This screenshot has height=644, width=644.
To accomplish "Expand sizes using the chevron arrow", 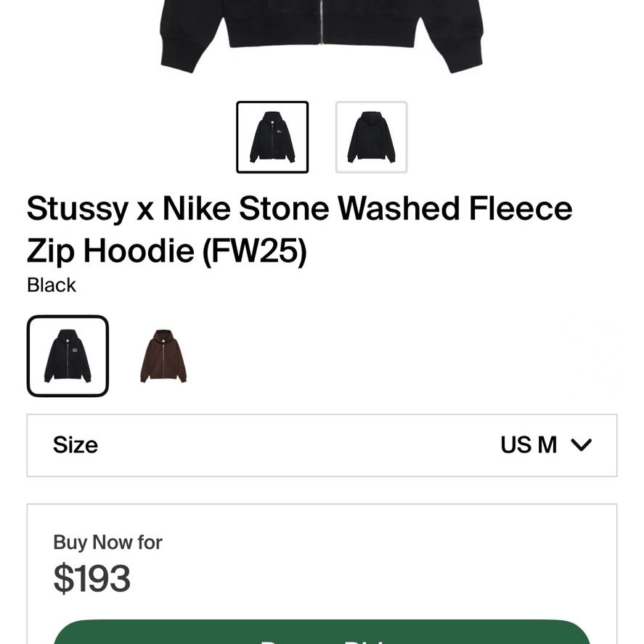I will point(581,445).
